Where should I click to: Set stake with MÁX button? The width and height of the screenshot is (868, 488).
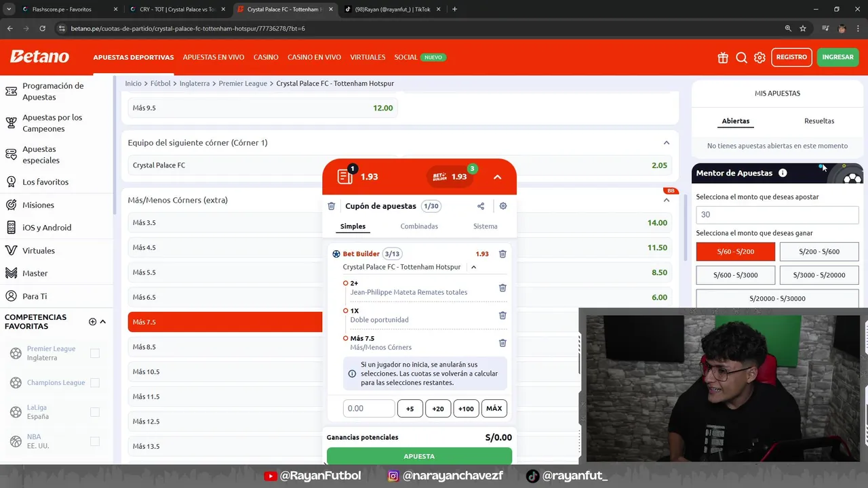(x=494, y=409)
